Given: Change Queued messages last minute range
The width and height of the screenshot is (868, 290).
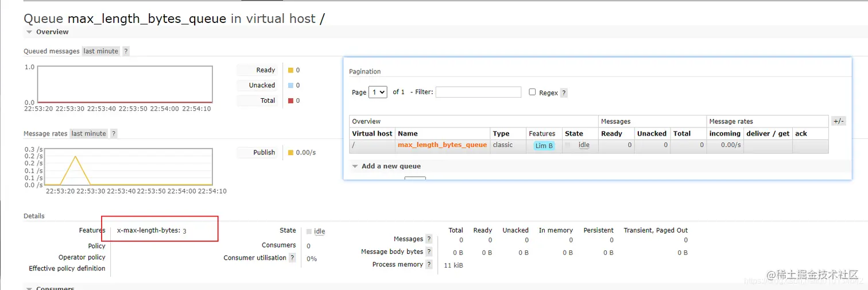Looking at the screenshot, I should click(101, 51).
